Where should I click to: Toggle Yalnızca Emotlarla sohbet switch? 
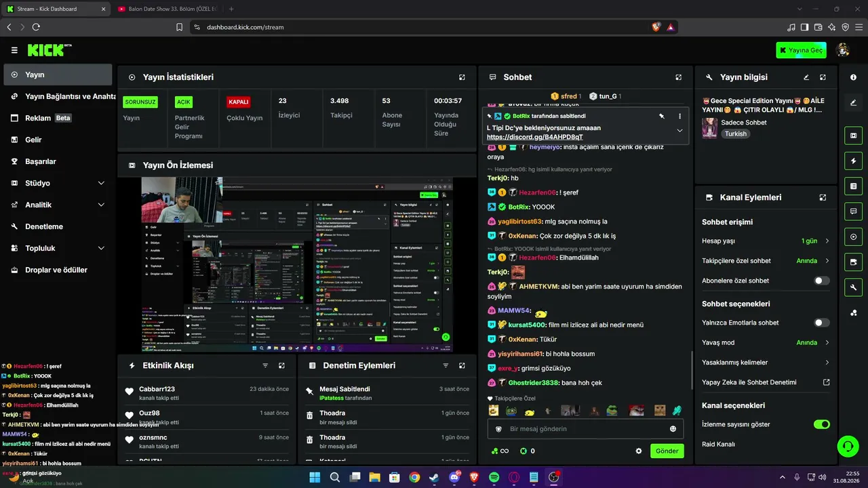(x=821, y=323)
